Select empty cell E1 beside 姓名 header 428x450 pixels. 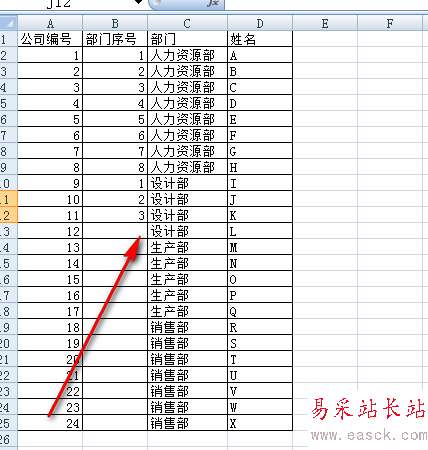pos(325,39)
